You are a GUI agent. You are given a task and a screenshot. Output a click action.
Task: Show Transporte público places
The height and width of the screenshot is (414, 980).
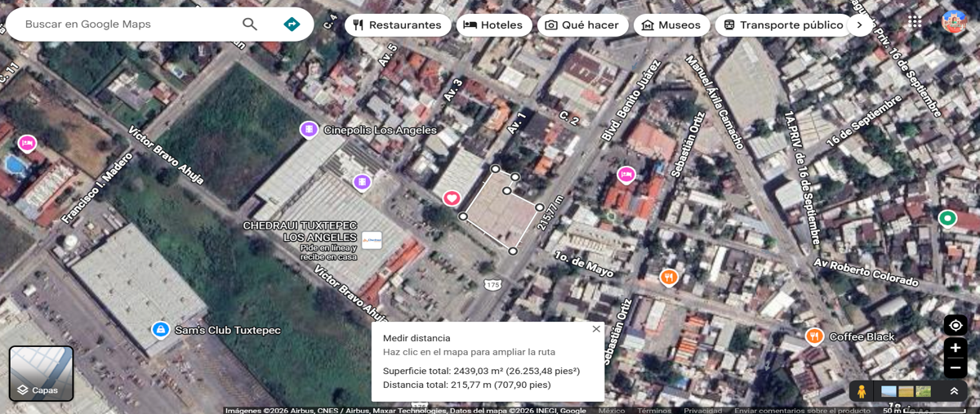click(x=783, y=25)
